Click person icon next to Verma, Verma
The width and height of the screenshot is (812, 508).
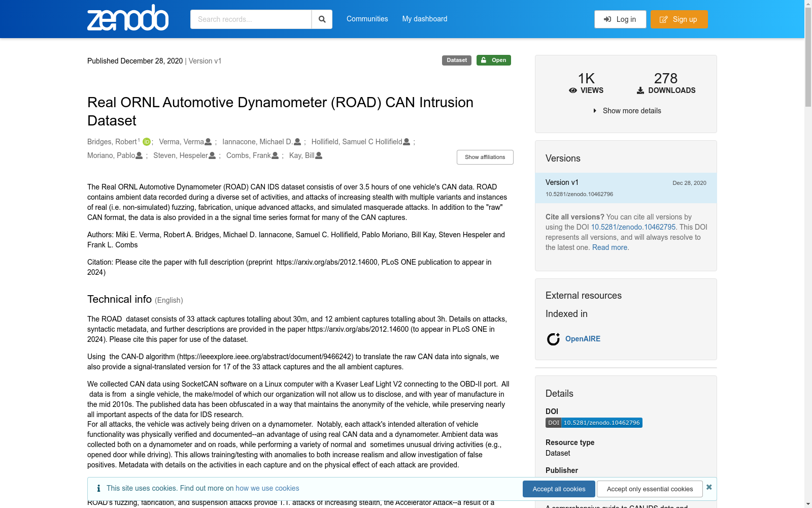coord(208,142)
